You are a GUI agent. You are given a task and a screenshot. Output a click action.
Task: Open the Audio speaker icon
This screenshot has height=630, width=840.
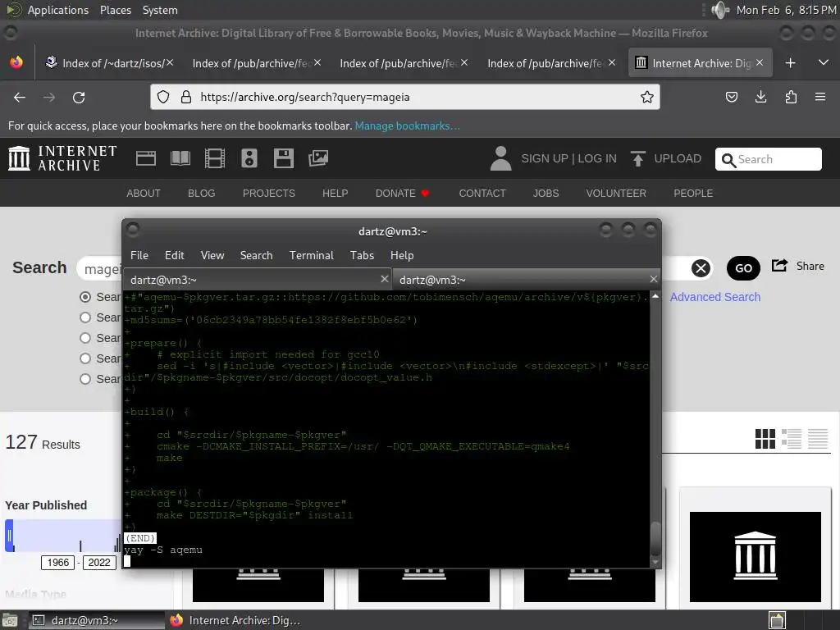click(249, 158)
